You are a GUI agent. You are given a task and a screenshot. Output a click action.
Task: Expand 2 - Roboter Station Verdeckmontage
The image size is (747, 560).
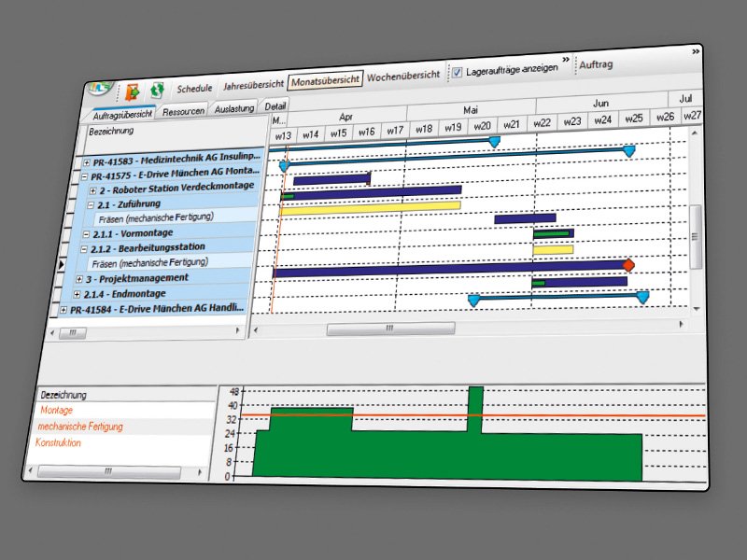(93, 191)
